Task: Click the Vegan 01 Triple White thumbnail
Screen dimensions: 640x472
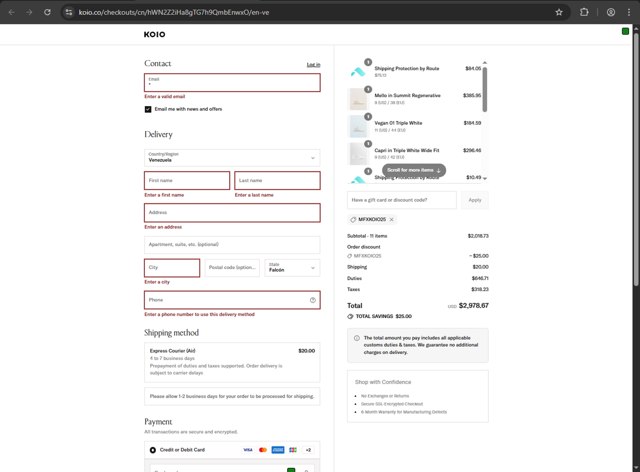Action: click(358, 126)
